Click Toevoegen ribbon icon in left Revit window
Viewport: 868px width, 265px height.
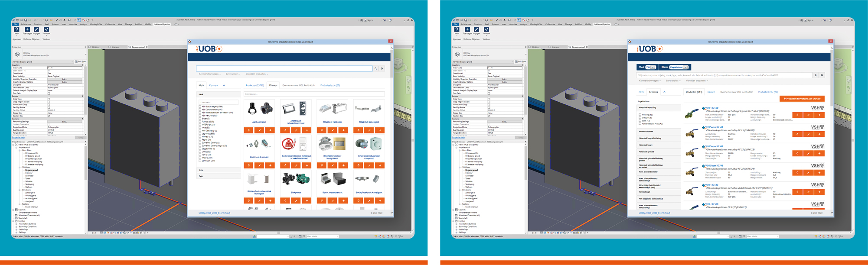[27, 29]
